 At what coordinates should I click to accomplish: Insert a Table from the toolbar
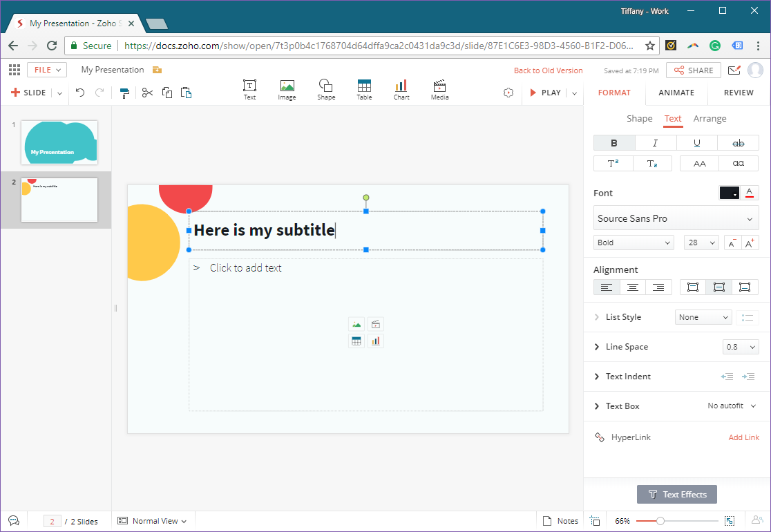point(364,90)
